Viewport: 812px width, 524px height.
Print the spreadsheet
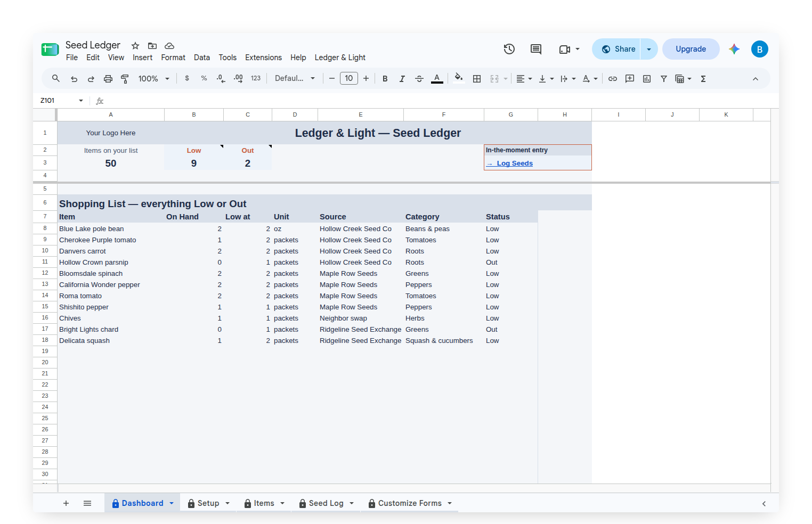tap(108, 79)
